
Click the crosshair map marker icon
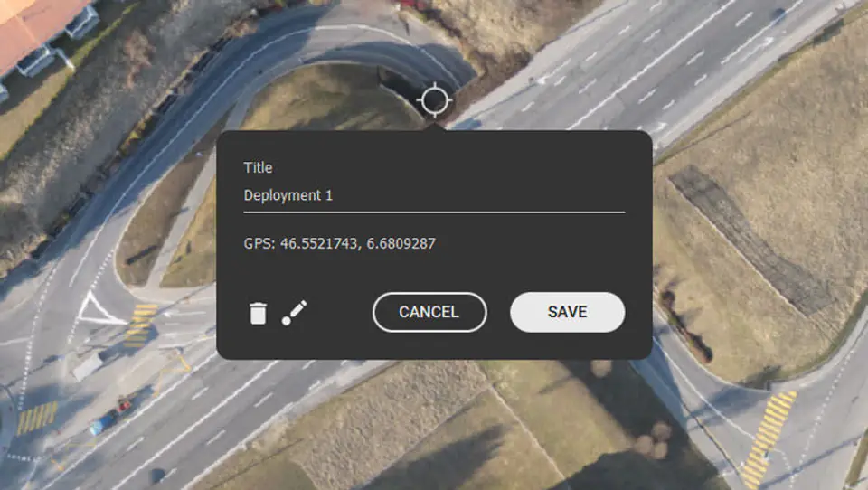tap(435, 100)
